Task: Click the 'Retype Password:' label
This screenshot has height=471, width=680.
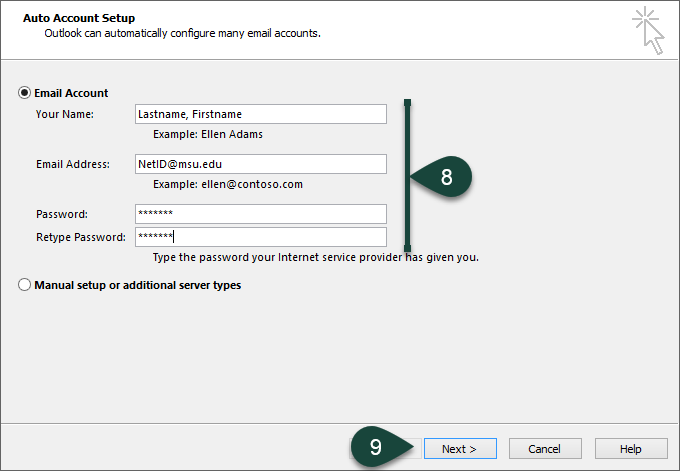Action: 80,237
